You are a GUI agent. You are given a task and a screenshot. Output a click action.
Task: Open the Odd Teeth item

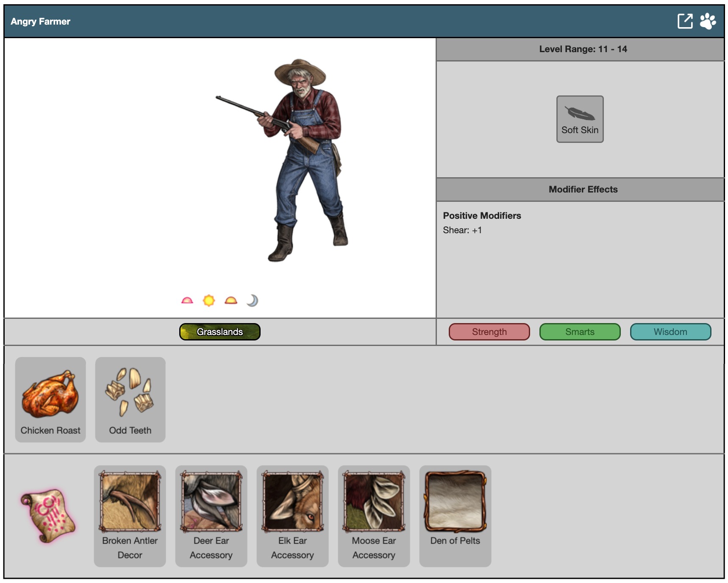(130, 399)
